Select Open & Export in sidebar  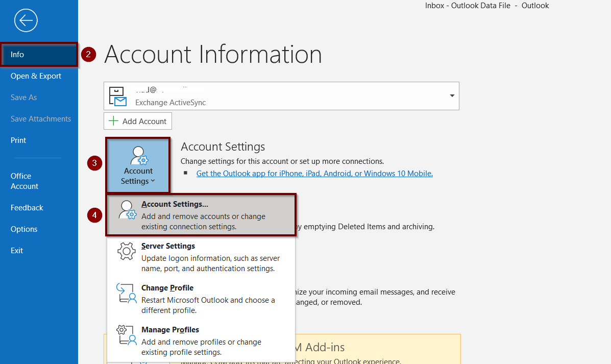tap(36, 76)
